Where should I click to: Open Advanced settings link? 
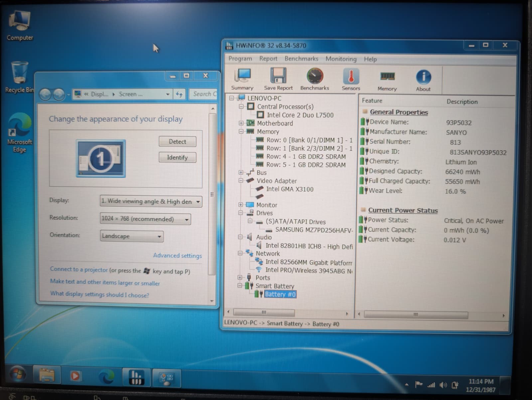178,255
